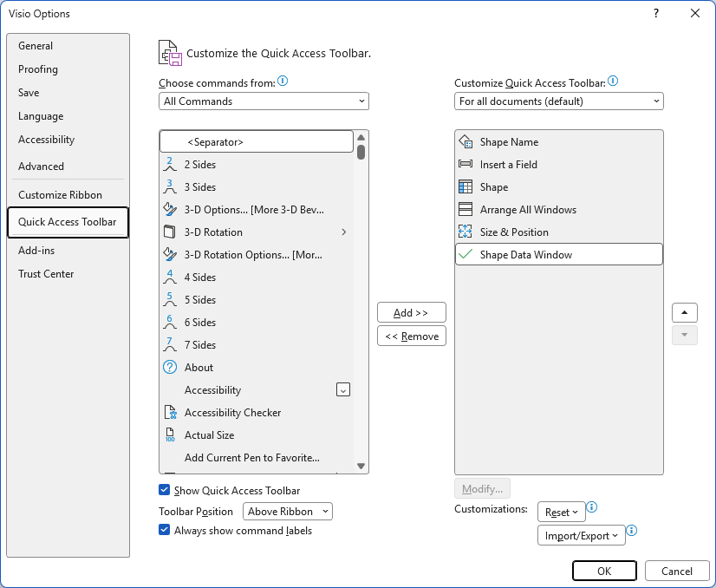Viewport: 716px width, 588px height.
Task: Click the Help question mark in title bar
Action: point(655,13)
